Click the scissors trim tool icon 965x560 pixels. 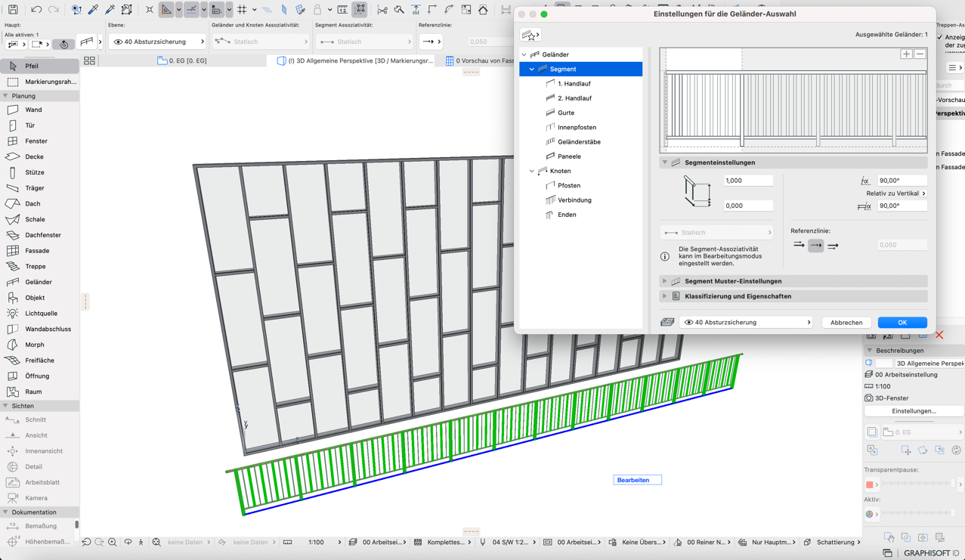382,10
